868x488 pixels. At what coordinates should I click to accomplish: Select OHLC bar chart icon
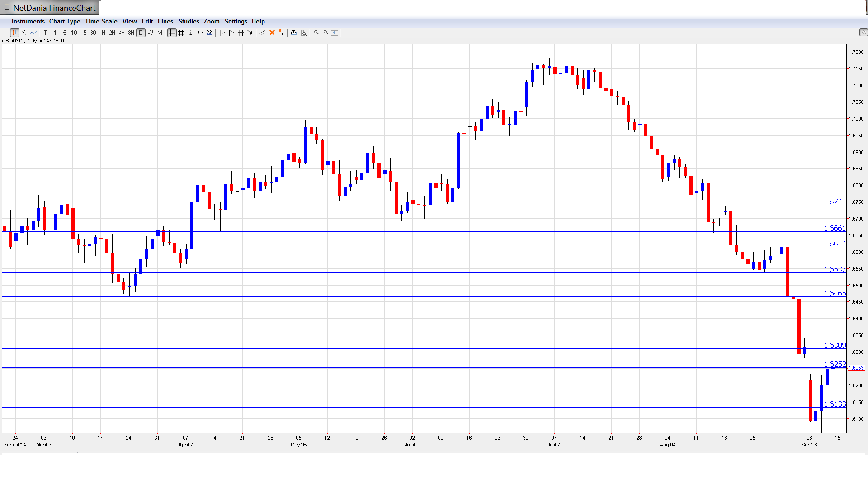tap(24, 33)
